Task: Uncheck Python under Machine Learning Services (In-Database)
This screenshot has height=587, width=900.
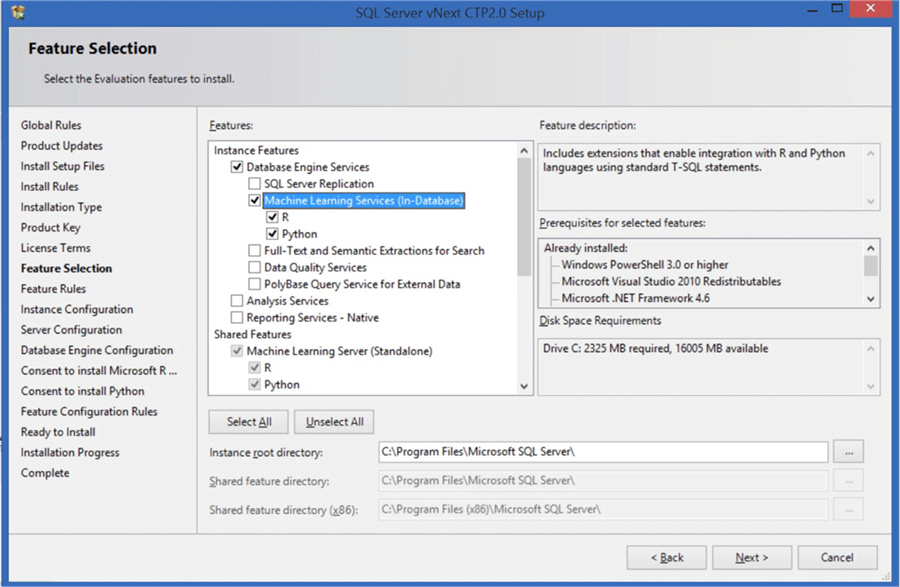Action: [272, 234]
